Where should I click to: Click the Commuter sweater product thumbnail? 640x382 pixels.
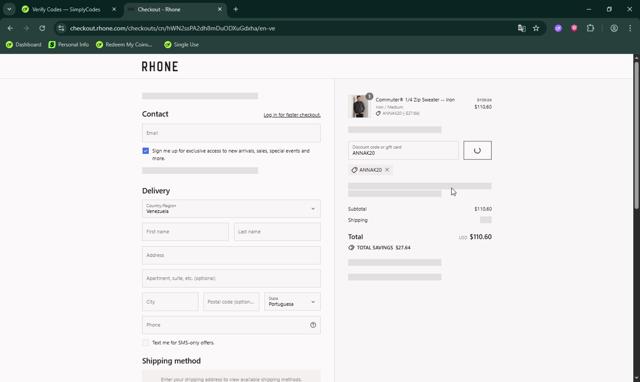pos(360,106)
